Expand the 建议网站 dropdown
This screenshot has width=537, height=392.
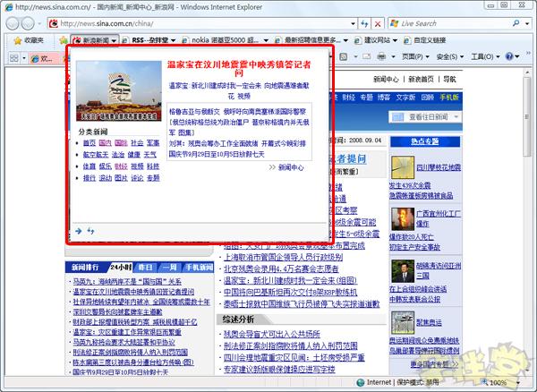pyautogui.click(x=395, y=40)
